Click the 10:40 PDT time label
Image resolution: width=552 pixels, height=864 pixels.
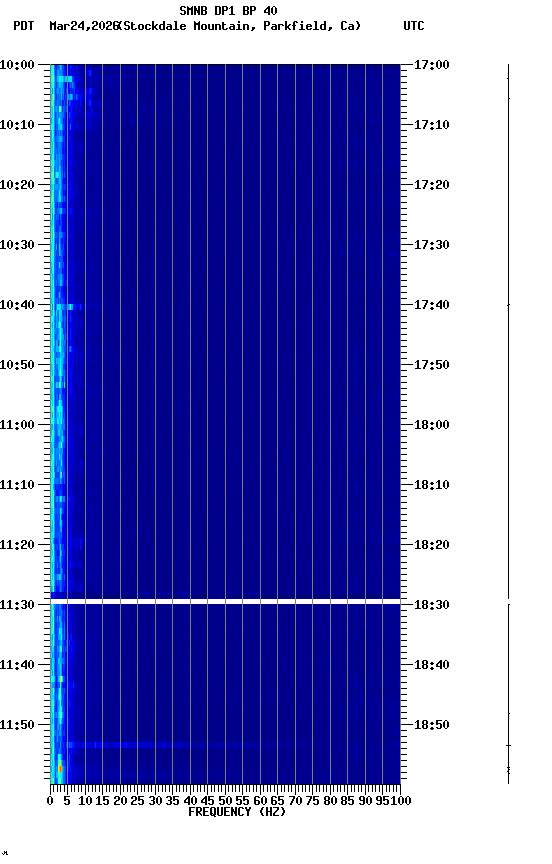17,305
